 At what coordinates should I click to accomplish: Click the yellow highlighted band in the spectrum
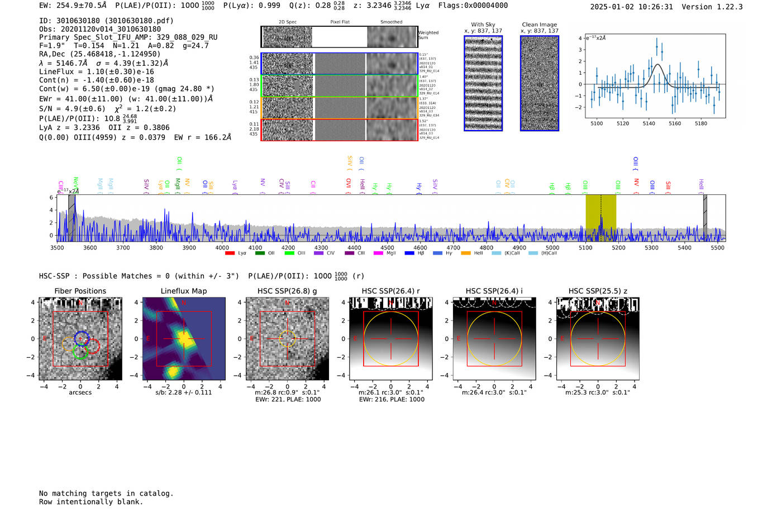coord(600,218)
